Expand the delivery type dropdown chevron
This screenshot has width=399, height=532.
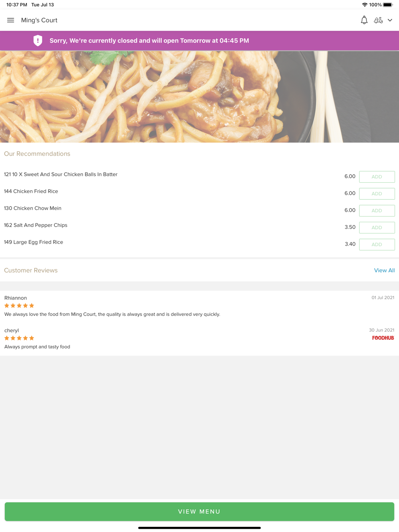pos(390,20)
